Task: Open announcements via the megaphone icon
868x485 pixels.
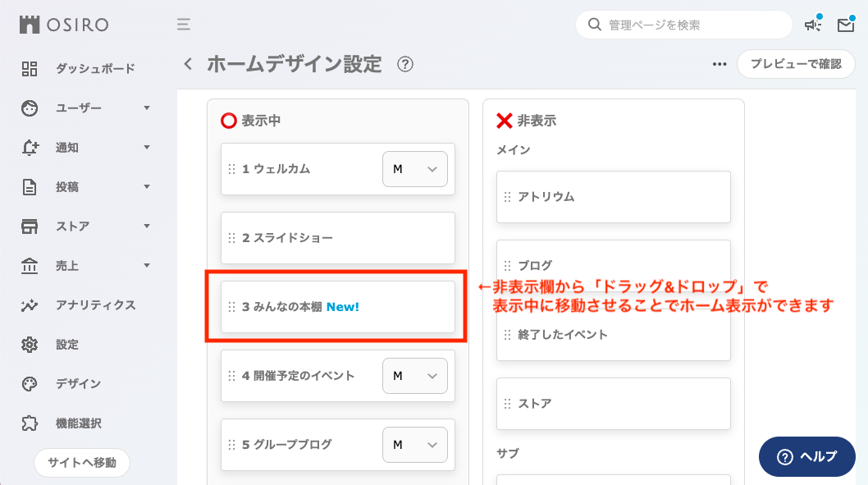Action: pyautogui.click(x=812, y=25)
